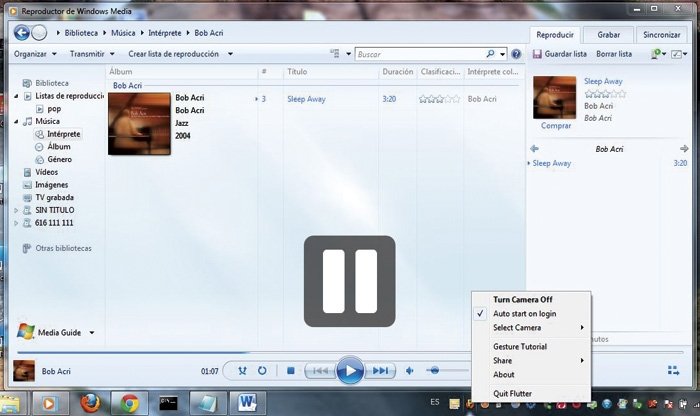Viewport: 700px width, 416px height.
Task: Switch to Now Playing mode icon
Action: click(673, 370)
